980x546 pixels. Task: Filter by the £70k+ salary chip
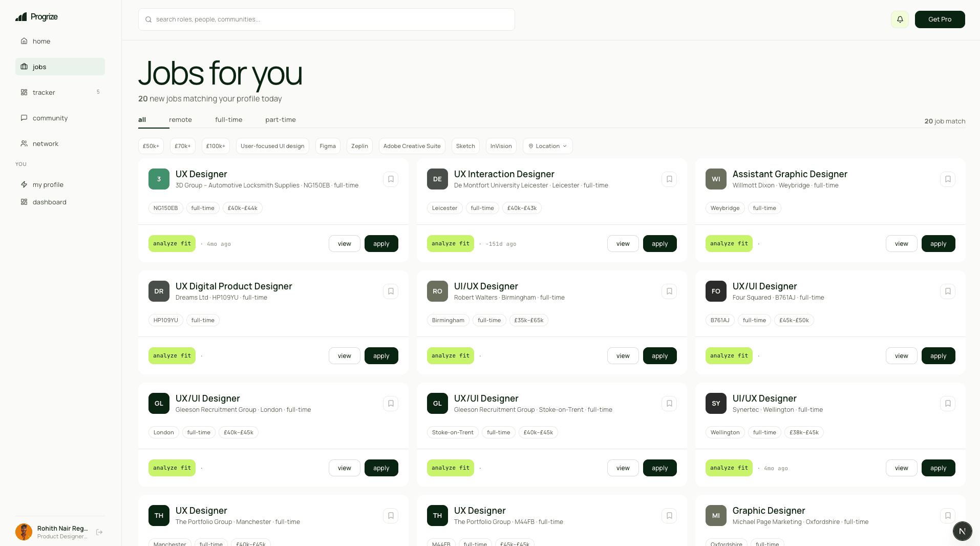(182, 146)
